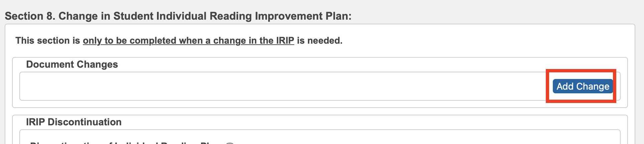
Task: Click the empty box inside IRIP Discontinuation
Action: pos(401,138)
